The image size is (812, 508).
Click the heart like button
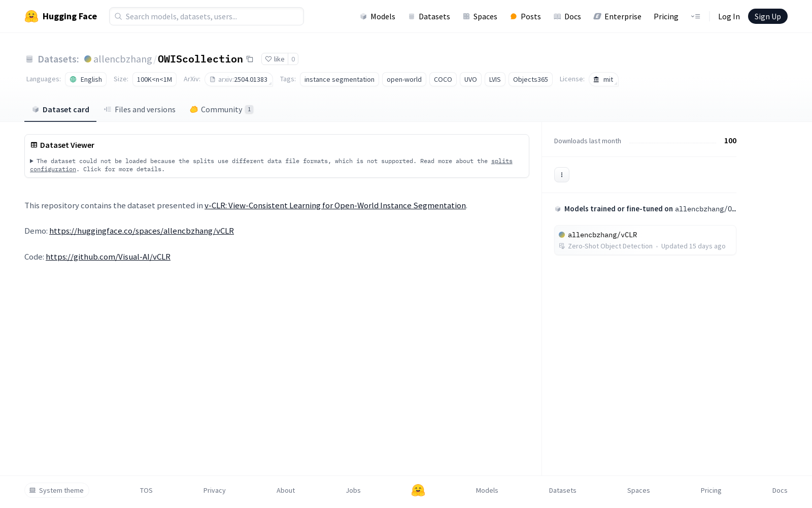pos(275,59)
